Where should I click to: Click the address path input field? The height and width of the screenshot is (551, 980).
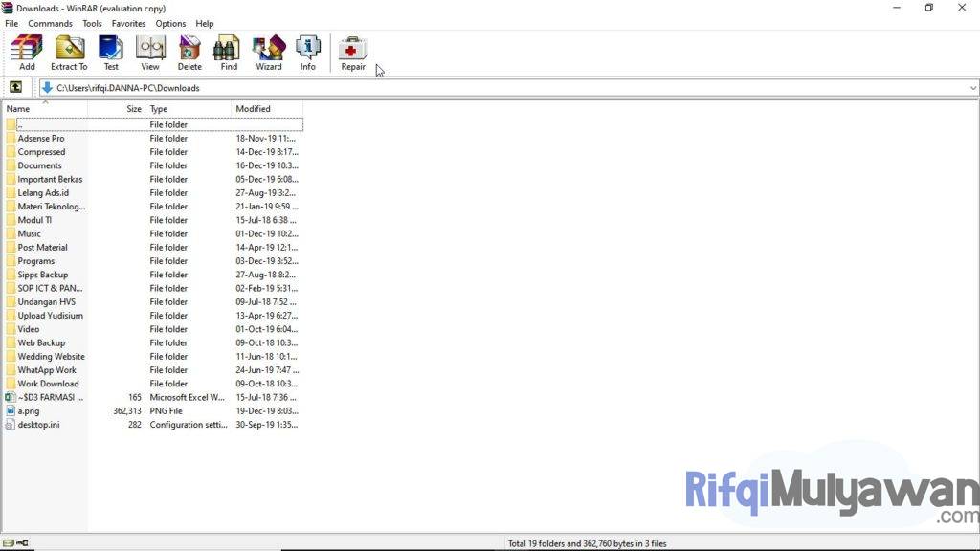(479, 88)
